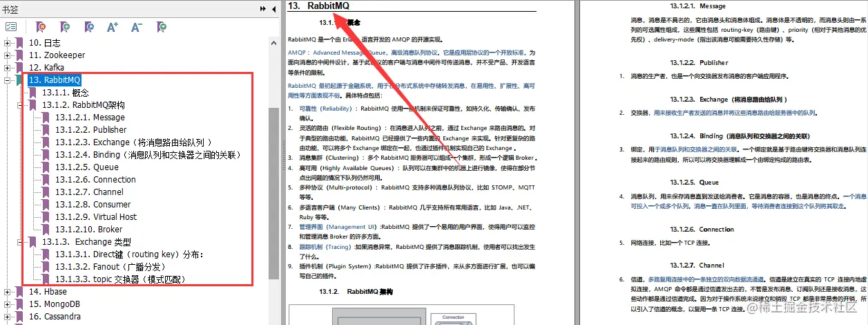Click bookmark icon beside 13.1.2.1. Message
The image size is (868, 325).
46,118
